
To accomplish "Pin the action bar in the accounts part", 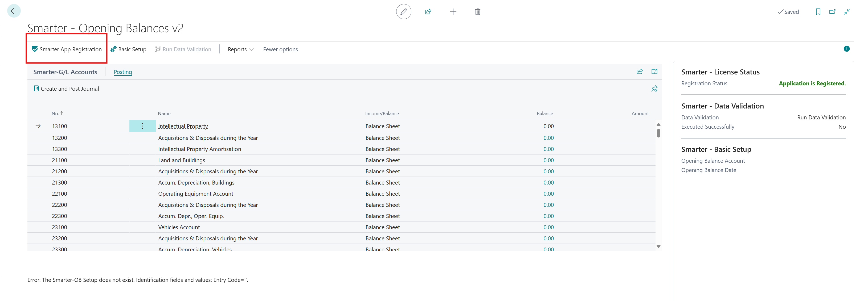I will [x=654, y=89].
